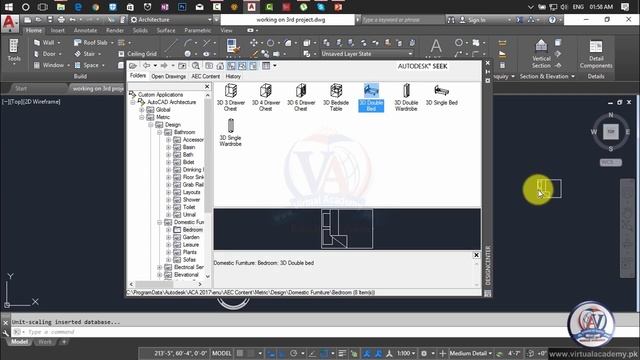Image resolution: width=640 pixels, height=360 pixels.
Task: Click the Window tool in ribbon
Action: (x=51, y=65)
